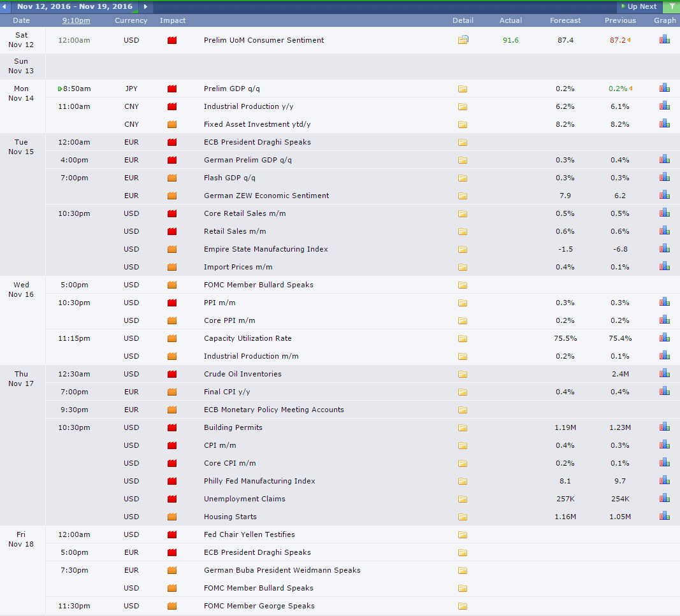Open the calendar filter funnel icon
Image resolution: width=680 pixels, height=616 pixels.
tap(672, 6)
